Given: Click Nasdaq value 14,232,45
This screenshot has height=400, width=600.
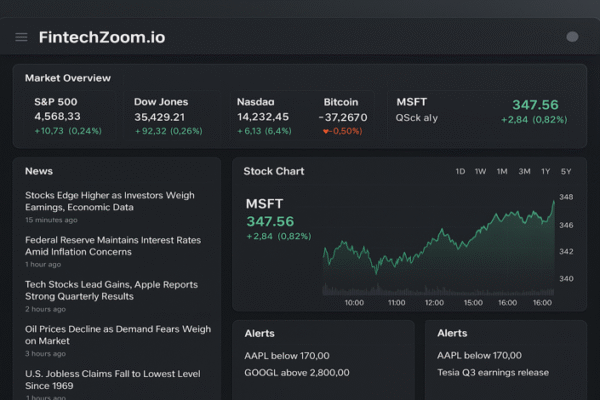Looking at the screenshot, I should tap(263, 117).
